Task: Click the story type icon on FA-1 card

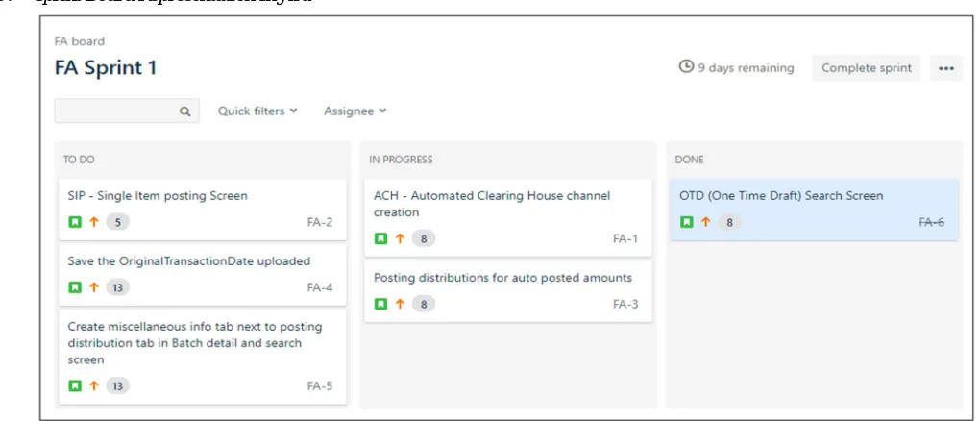Action: tap(380, 238)
